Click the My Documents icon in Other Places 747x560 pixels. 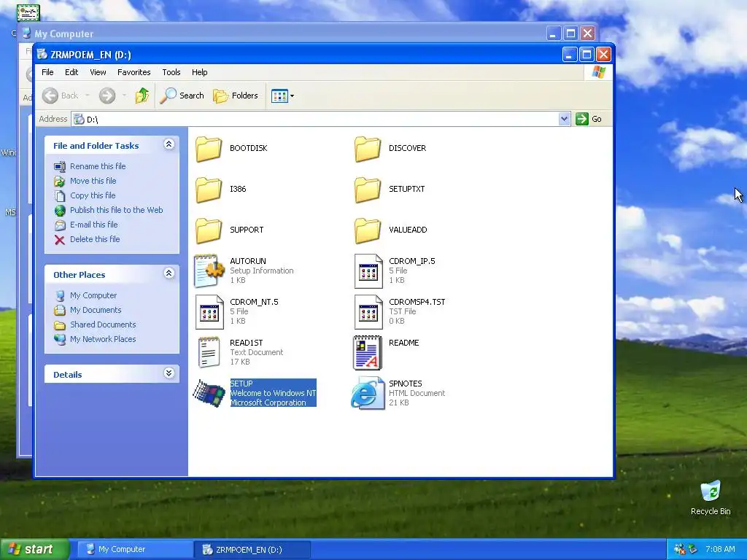click(60, 310)
